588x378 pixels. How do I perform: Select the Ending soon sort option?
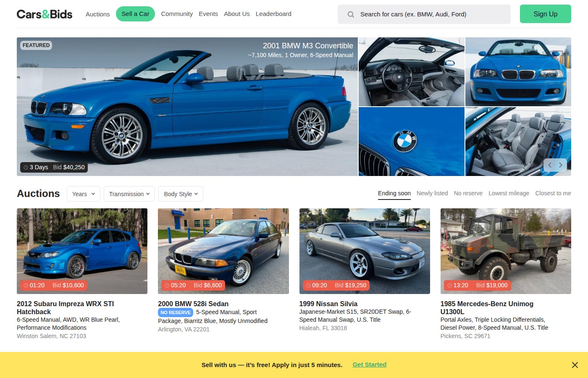point(394,193)
